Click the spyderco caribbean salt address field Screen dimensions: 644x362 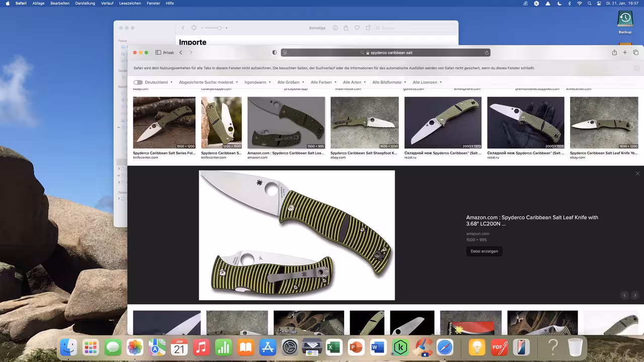pos(385,52)
